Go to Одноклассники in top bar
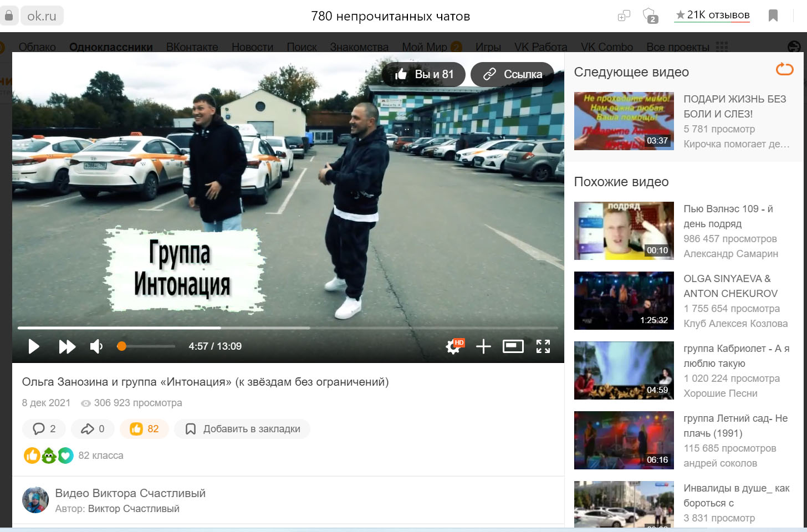807x532 pixels. pyautogui.click(x=111, y=47)
